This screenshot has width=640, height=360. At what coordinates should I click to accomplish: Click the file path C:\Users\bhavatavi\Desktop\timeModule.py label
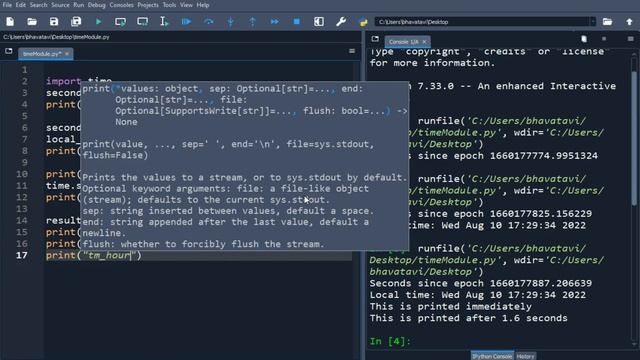tap(56, 37)
